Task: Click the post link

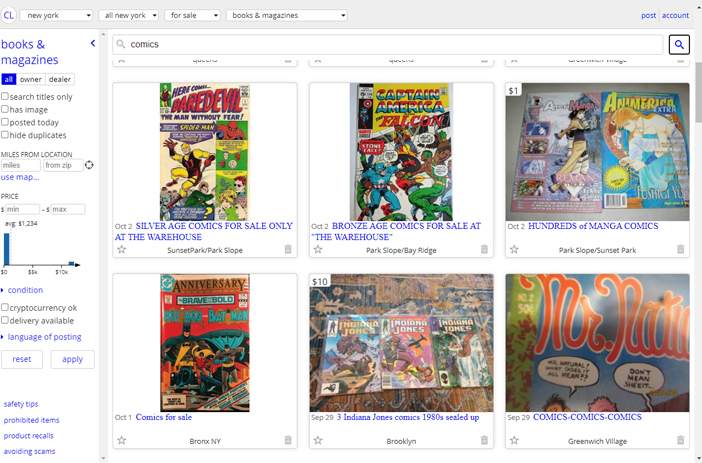Action: 648,15
